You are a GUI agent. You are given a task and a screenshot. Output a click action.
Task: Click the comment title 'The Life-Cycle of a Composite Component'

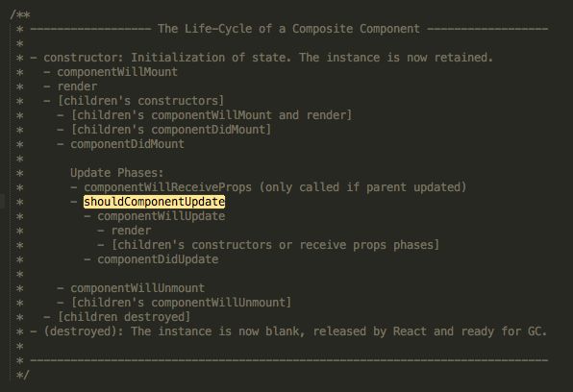pyautogui.click(x=288, y=29)
